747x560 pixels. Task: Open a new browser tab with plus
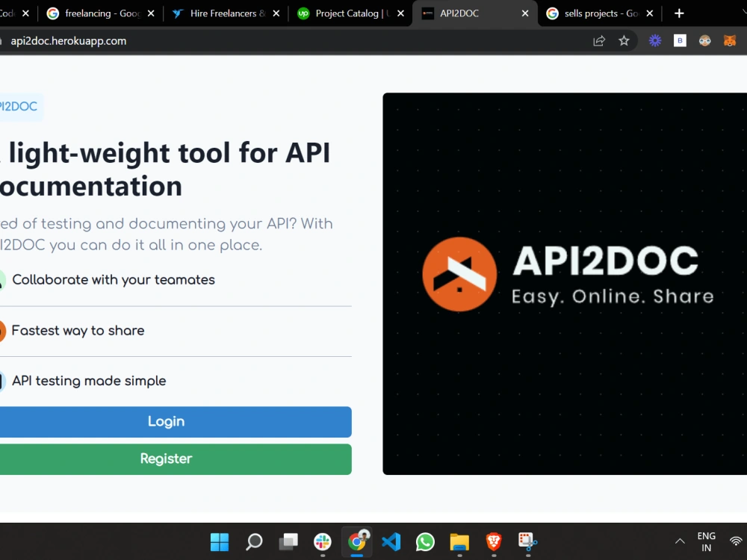tap(679, 13)
